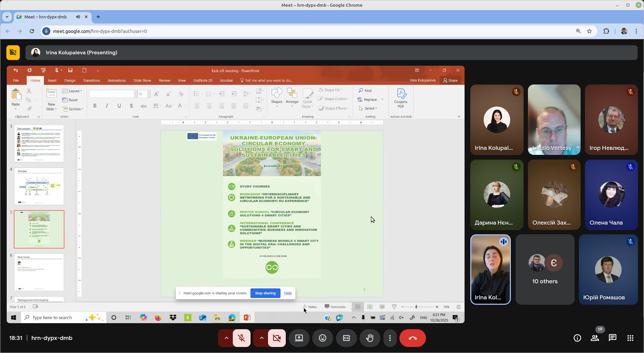644x353 pixels.
Task: Click the 10 others participant tile
Action: 545,270
